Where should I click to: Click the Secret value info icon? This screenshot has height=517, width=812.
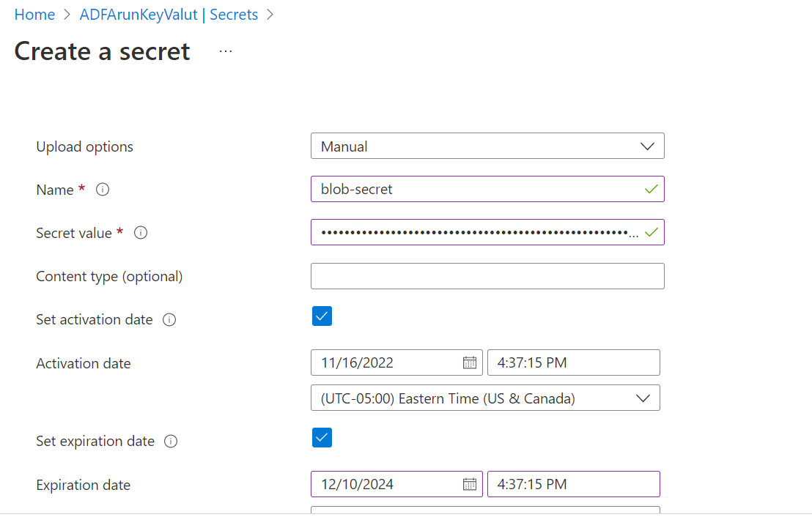[x=141, y=233]
